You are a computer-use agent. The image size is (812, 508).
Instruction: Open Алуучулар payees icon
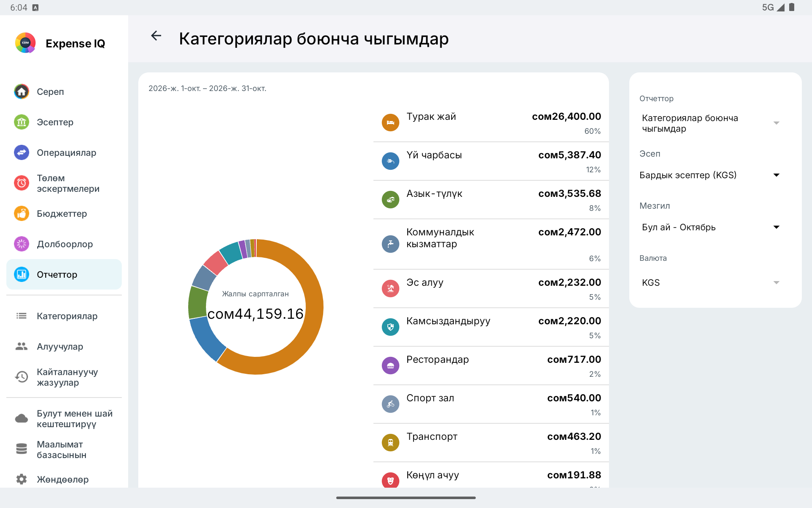tap(22, 346)
